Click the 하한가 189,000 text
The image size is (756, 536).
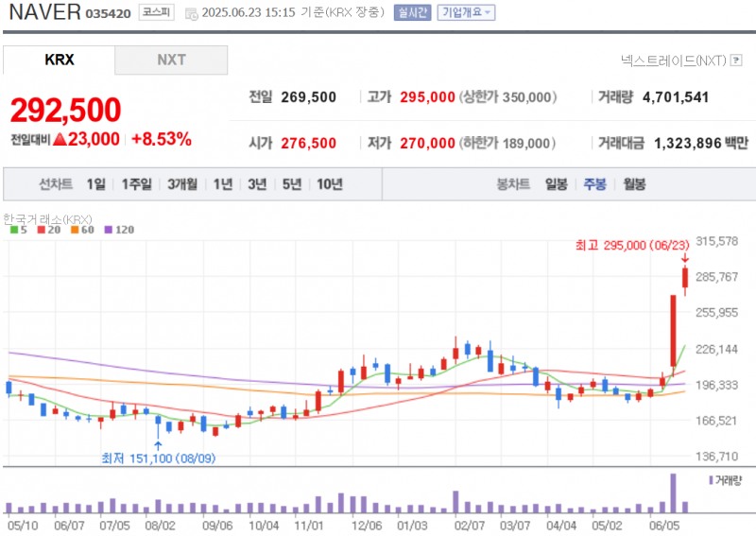tap(507, 143)
